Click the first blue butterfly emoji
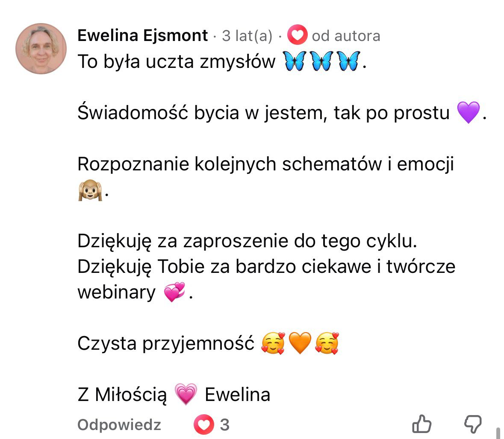Viewport: 504px width, 439px height. pyautogui.click(x=294, y=61)
